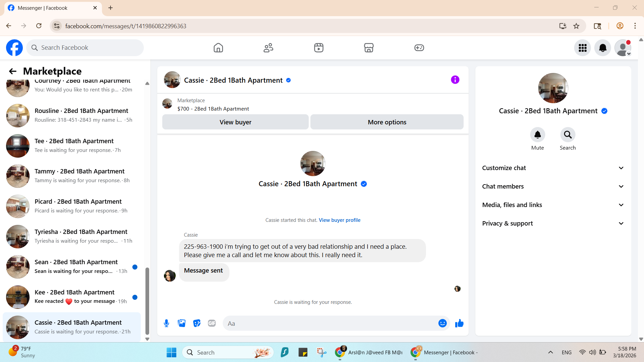Image resolution: width=644 pixels, height=362 pixels.
Task: Send a thumbs-up like
Action: point(459,323)
